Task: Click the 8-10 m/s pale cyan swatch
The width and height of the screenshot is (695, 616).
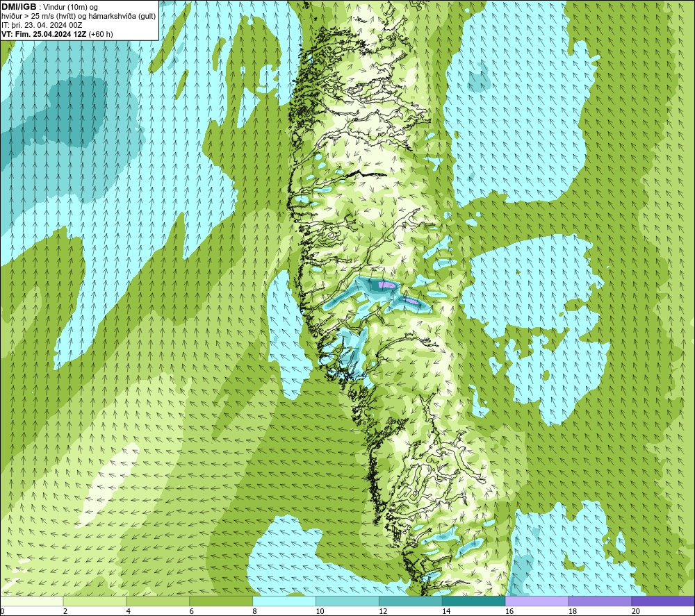Action: (x=284, y=601)
